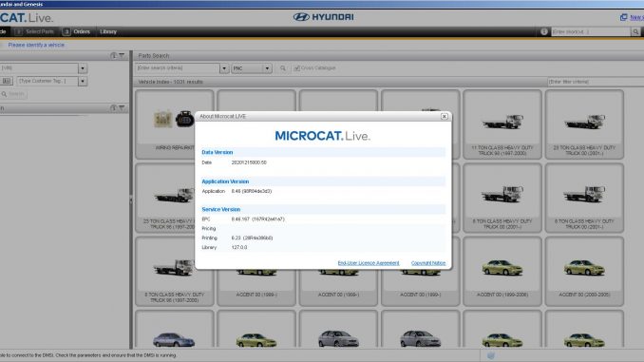This screenshot has width=644, height=362.
Task: Open the Copyright Notice link
Action: pos(428,263)
